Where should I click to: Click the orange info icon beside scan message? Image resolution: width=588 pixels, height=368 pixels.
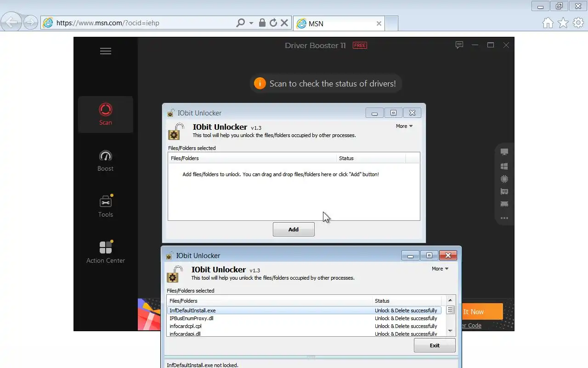coord(260,83)
